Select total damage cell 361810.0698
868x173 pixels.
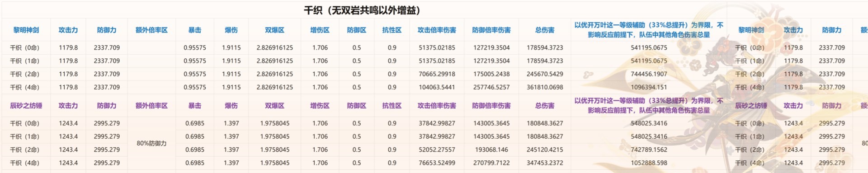click(545, 87)
